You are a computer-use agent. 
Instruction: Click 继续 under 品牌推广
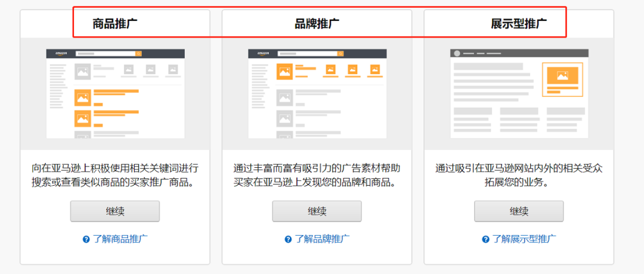click(x=317, y=211)
